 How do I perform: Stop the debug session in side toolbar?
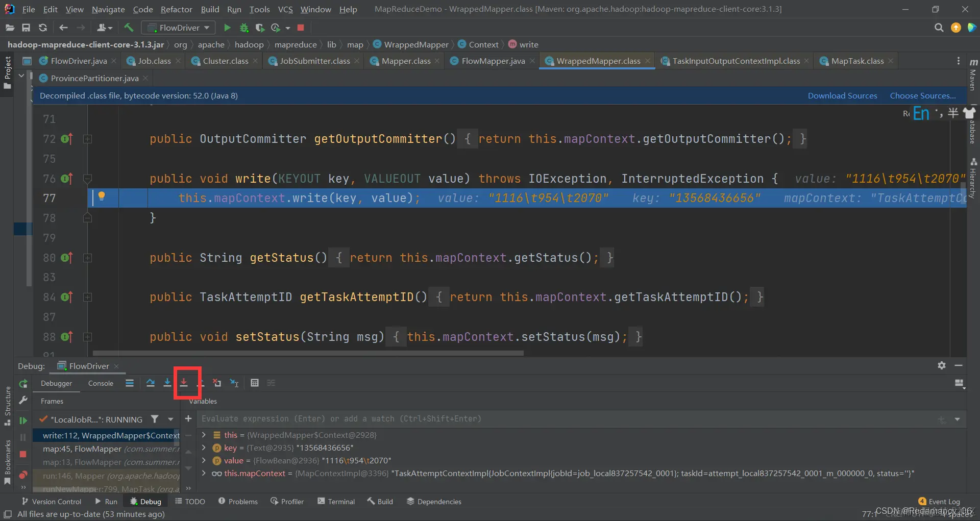(x=23, y=454)
